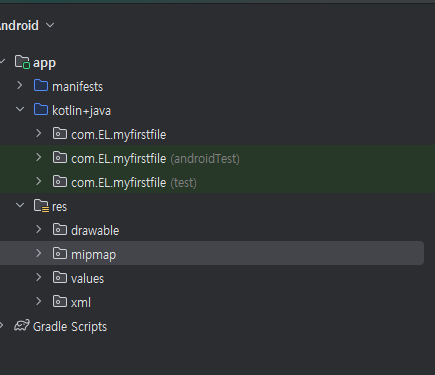The width and height of the screenshot is (435, 375).
Task: Click the values folder icon
Action: tap(60, 277)
